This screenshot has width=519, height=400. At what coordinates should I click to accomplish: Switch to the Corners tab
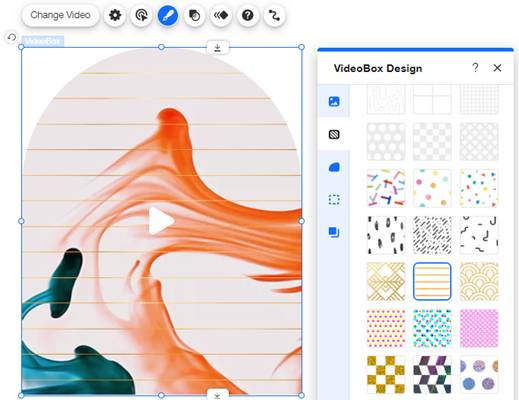click(x=334, y=167)
